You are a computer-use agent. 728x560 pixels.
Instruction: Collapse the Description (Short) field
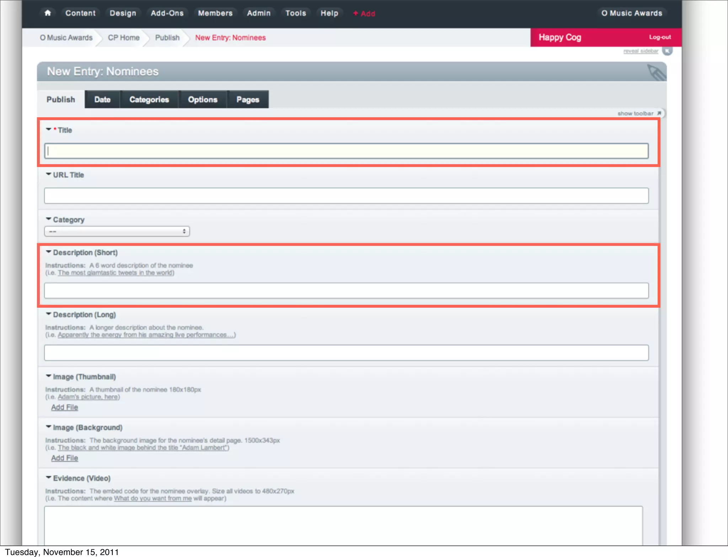(x=49, y=252)
